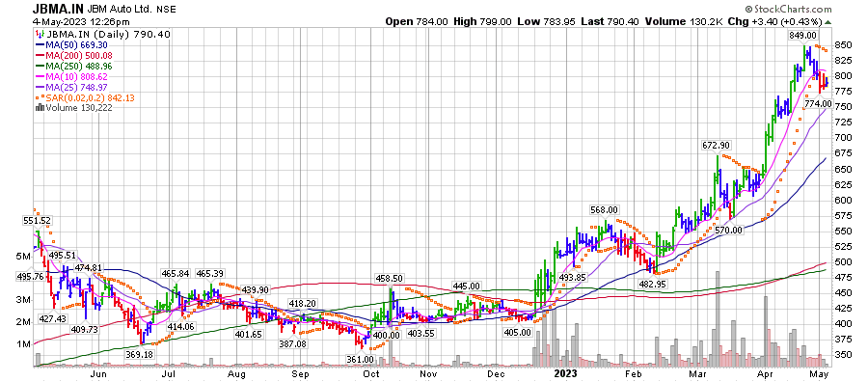The width and height of the screenshot is (868, 382).
Task: Click the 700 price axis label
Action: click(843, 137)
